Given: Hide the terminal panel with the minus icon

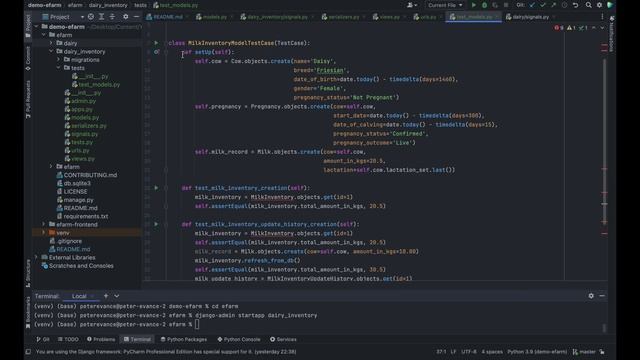Looking at the screenshot, I should coord(602,296).
